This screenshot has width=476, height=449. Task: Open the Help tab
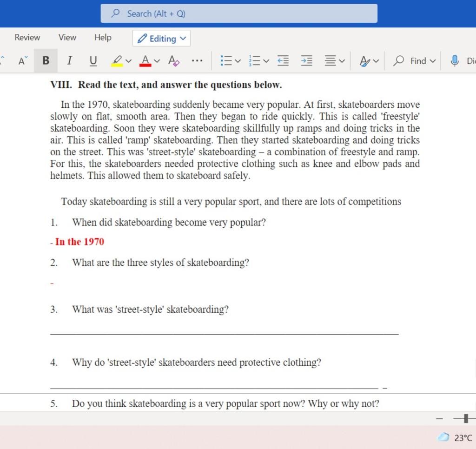coord(103,37)
